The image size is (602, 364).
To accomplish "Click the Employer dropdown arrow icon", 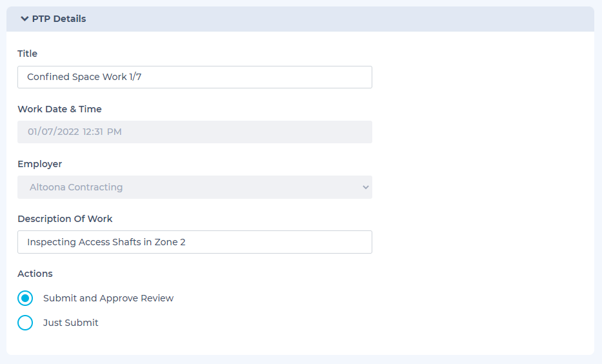I will (365, 187).
